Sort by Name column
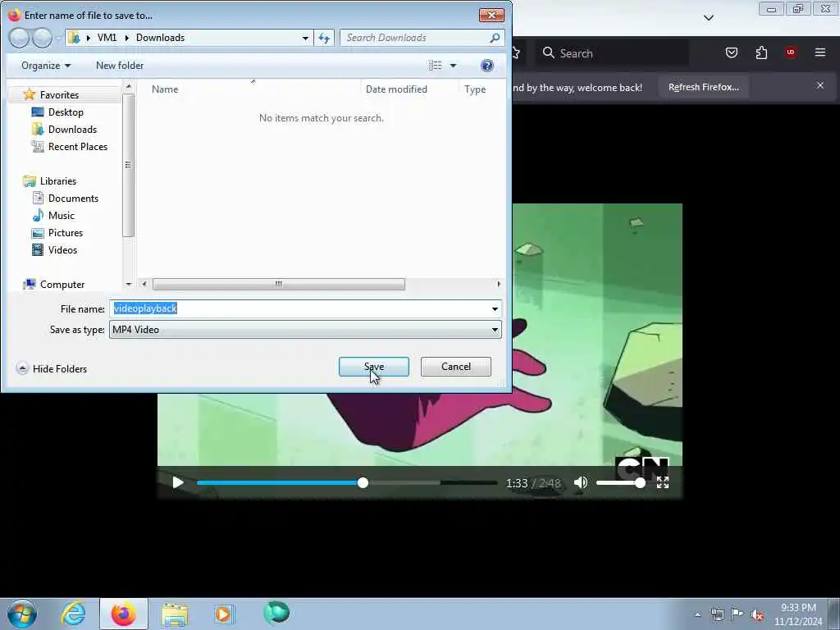 (x=164, y=89)
